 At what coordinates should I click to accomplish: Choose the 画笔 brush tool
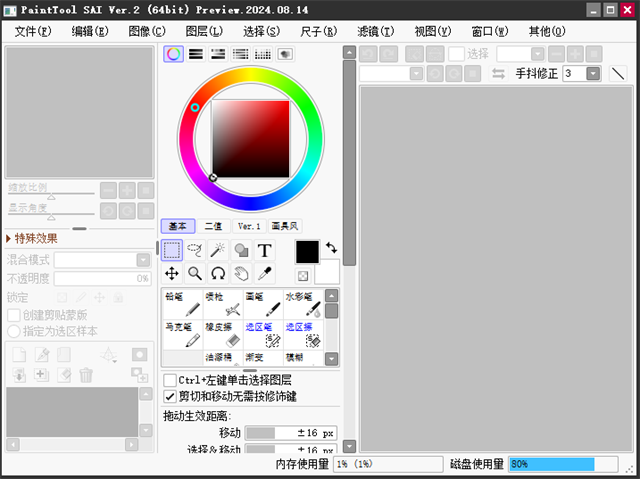(263, 304)
